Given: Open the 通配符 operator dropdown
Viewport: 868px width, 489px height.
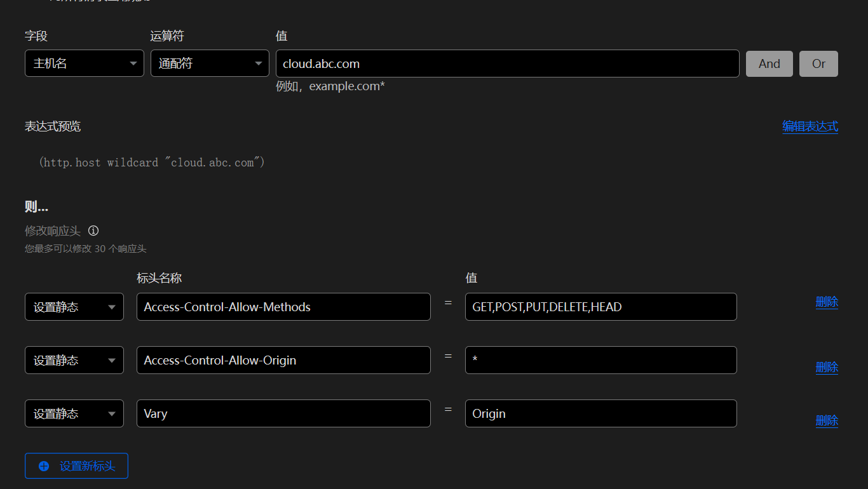Looking at the screenshot, I should [210, 64].
